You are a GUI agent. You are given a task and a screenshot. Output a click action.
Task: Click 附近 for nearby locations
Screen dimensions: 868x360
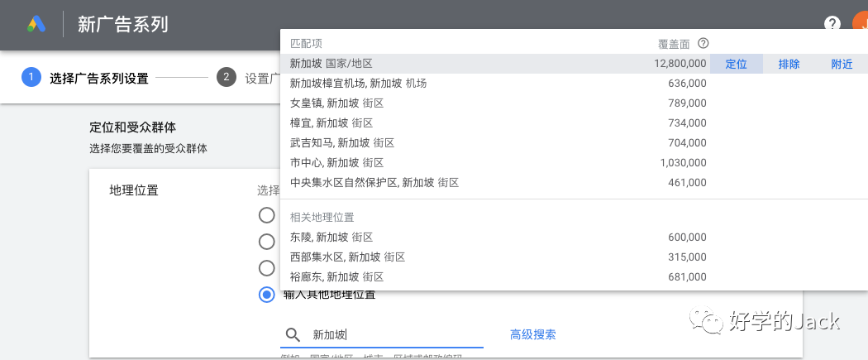[842, 64]
